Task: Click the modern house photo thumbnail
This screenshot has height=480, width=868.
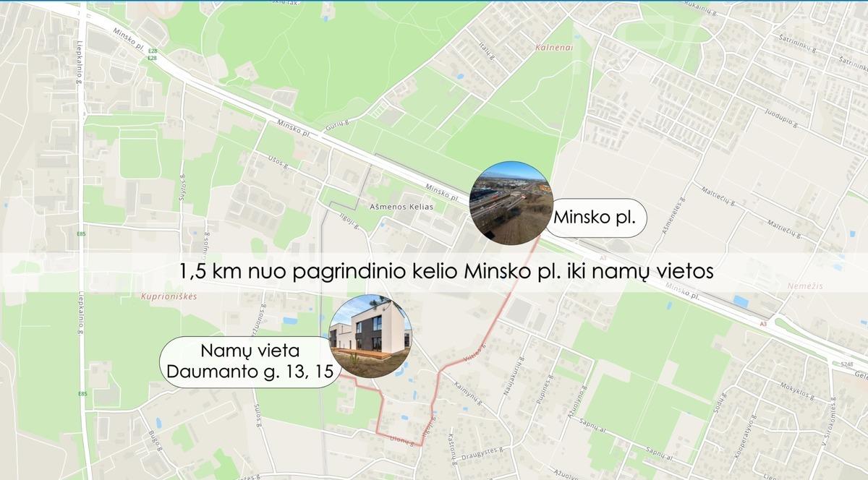Action: (x=371, y=337)
